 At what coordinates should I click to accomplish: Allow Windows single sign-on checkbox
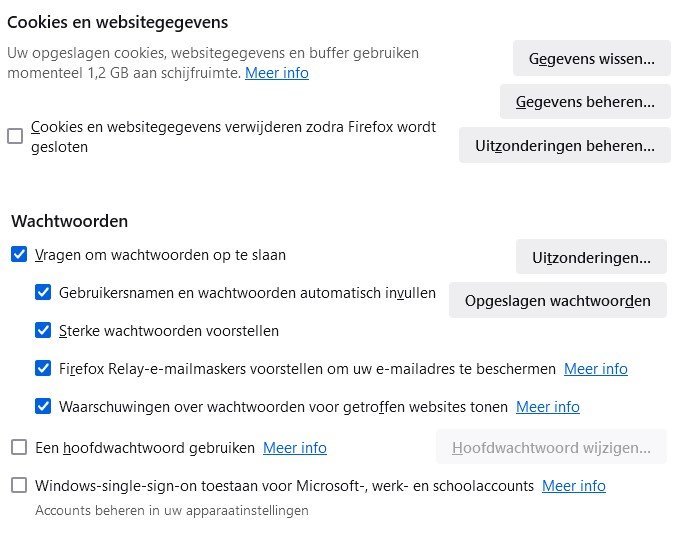pos(19,485)
